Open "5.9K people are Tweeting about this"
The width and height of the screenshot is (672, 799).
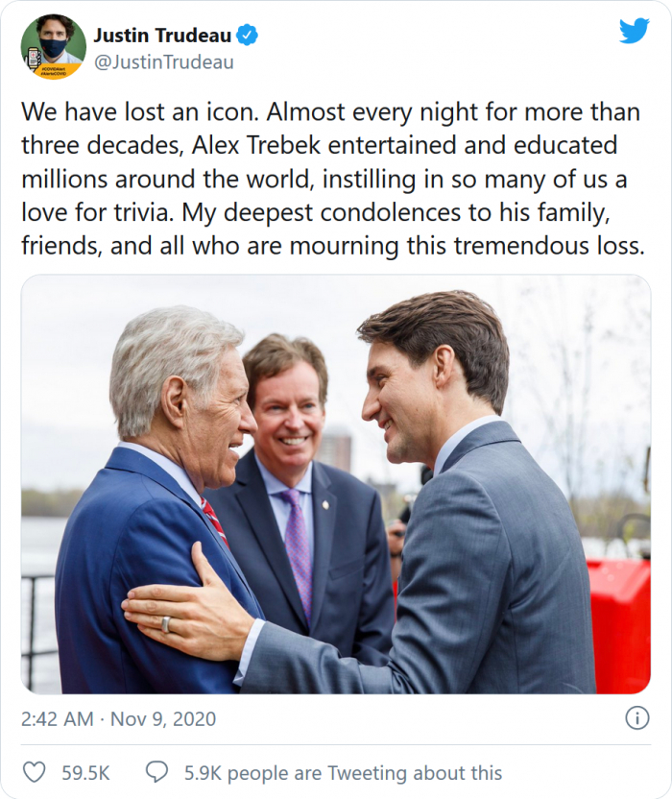tap(343, 772)
